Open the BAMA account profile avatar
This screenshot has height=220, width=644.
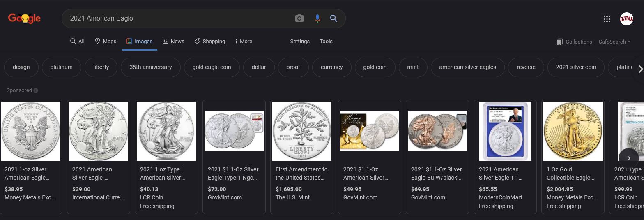626,19
